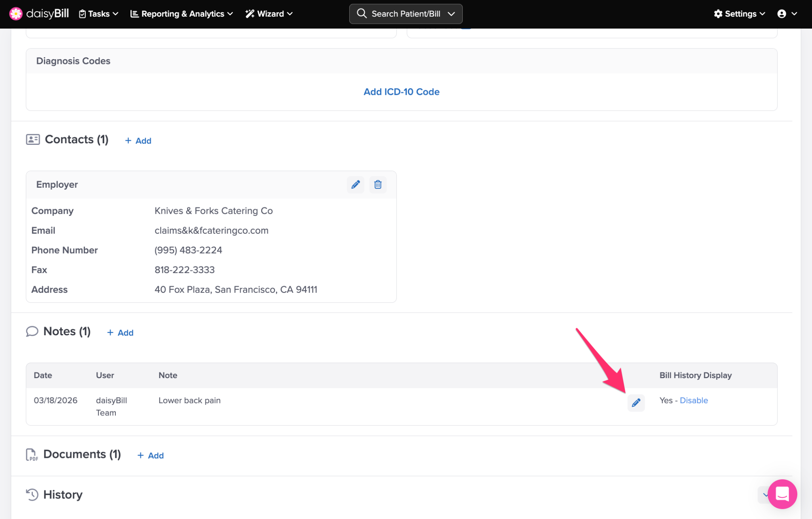Click the Contacts card icon
The height and width of the screenshot is (519, 812).
33,139
